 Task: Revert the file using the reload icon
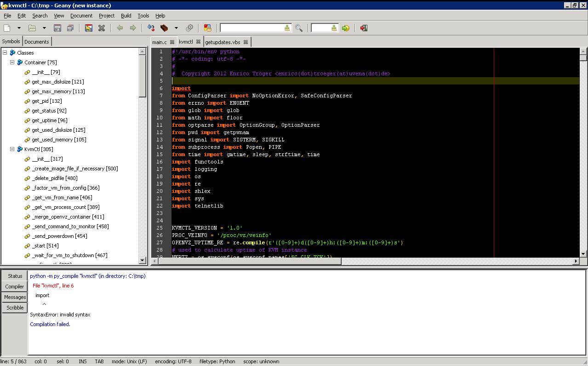(89, 28)
